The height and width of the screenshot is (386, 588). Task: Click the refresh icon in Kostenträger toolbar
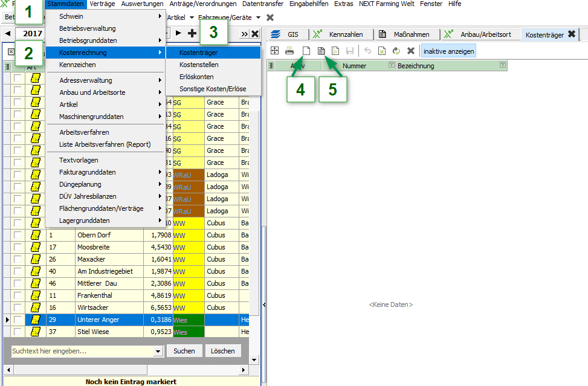(396, 51)
